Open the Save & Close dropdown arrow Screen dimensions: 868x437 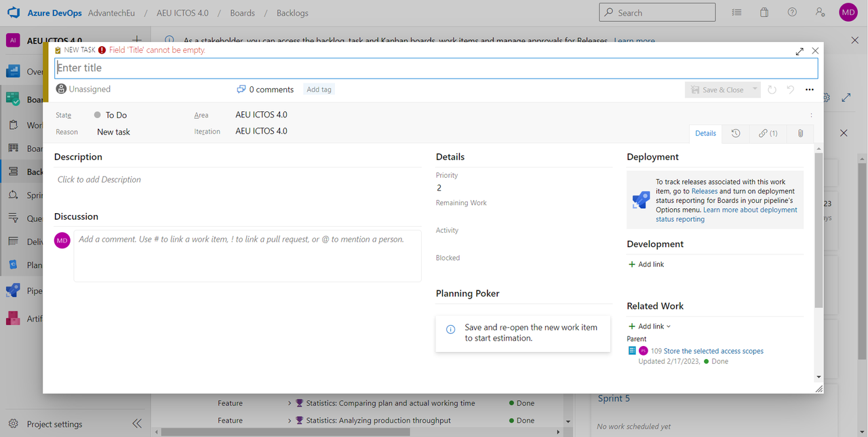pyautogui.click(x=755, y=90)
